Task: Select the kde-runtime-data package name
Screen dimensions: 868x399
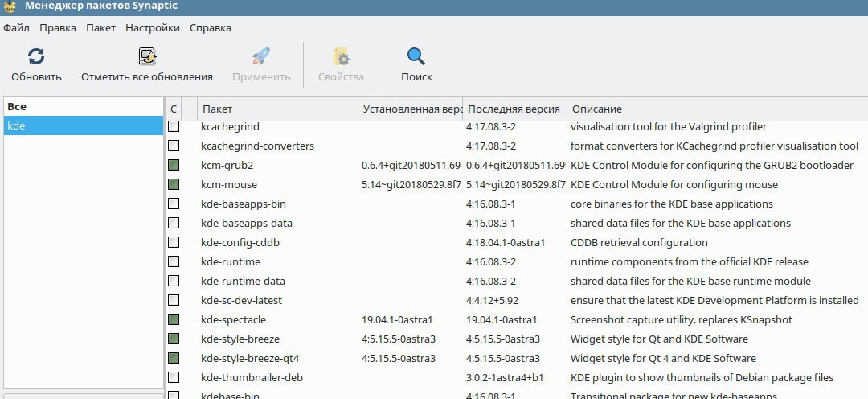Action: click(x=243, y=282)
